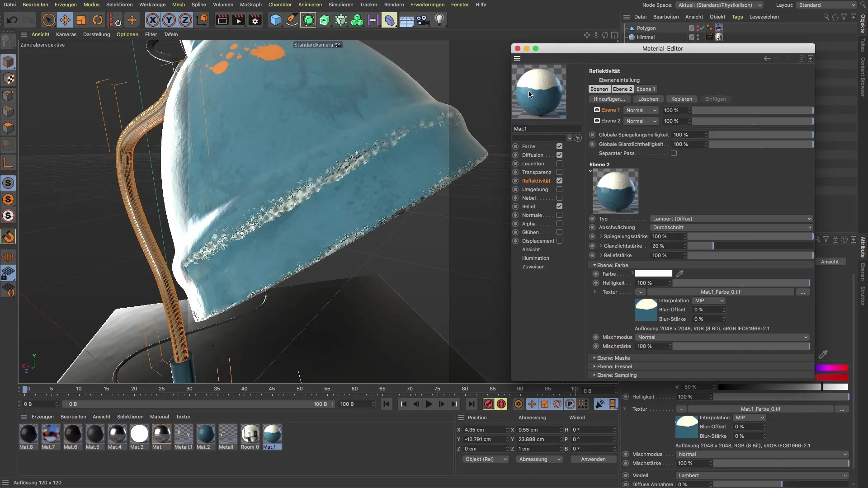Open the Interpolation MIP dropdown in Material-Editor
Image resolution: width=868 pixels, height=488 pixels.
tap(709, 300)
